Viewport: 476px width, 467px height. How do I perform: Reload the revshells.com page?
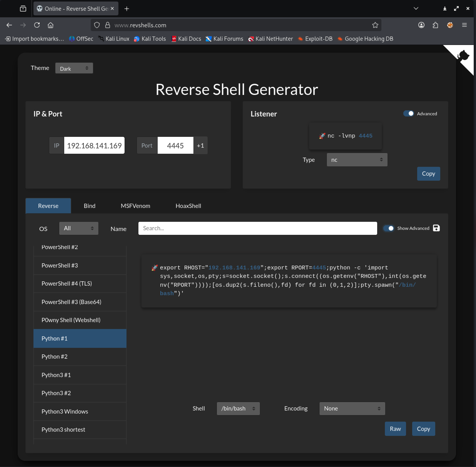coord(37,25)
